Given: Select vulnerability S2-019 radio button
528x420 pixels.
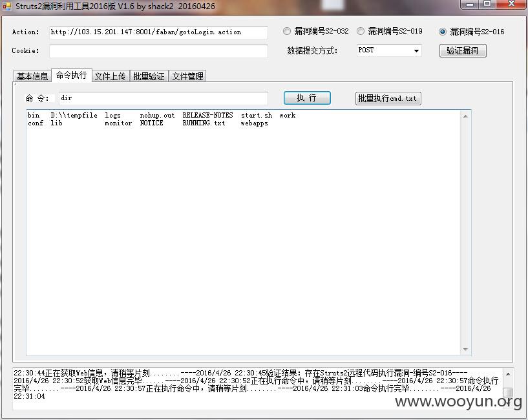Looking at the screenshot, I should coord(361,31).
